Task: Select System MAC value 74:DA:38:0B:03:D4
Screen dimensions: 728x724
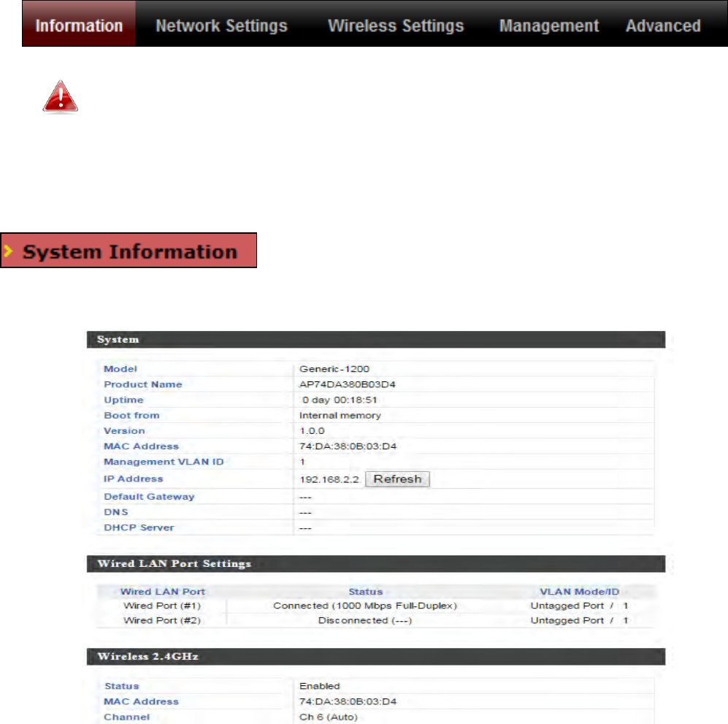Action: (x=348, y=446)
